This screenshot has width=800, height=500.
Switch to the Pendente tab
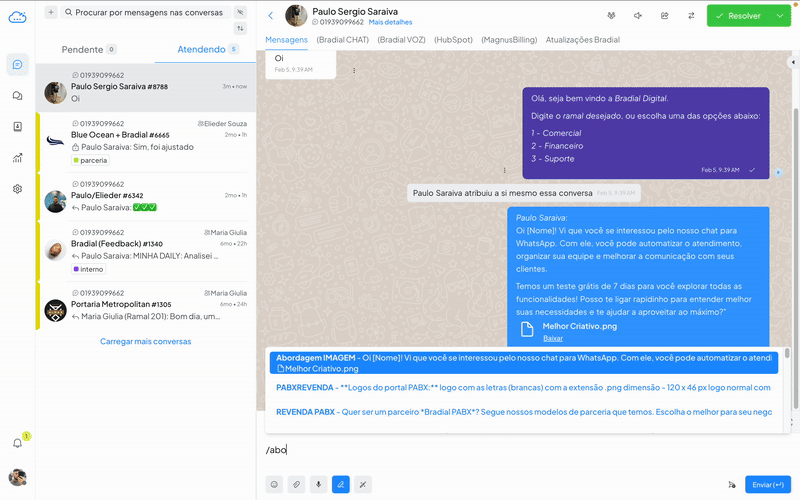pos(88,49)
